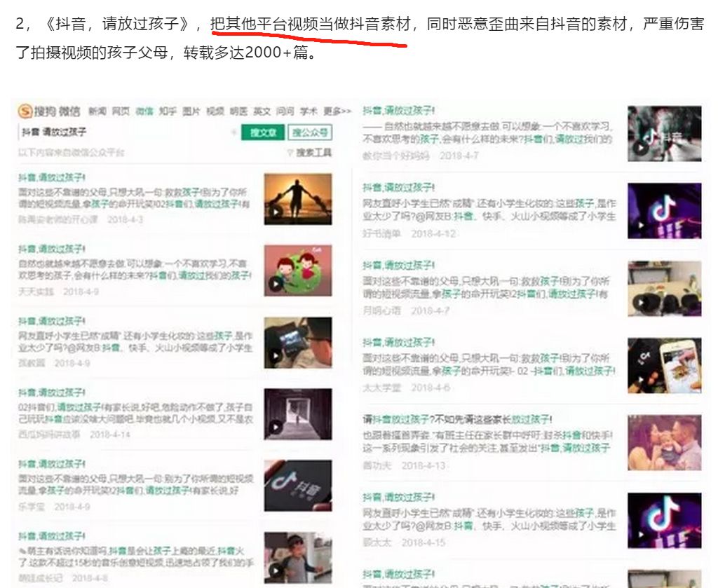Open the black 抖音 logo phone thumbnail
The image size is (718, 588).
coord(298,485)
